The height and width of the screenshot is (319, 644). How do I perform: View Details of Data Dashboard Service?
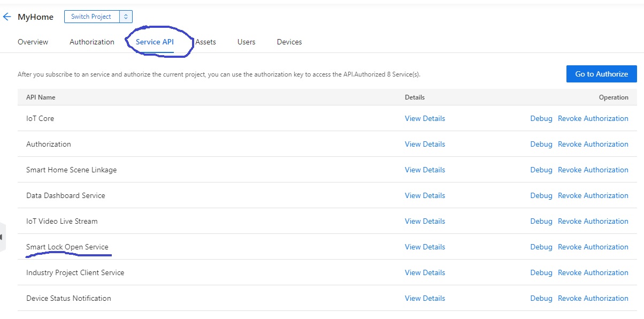[x=425, y=195]
